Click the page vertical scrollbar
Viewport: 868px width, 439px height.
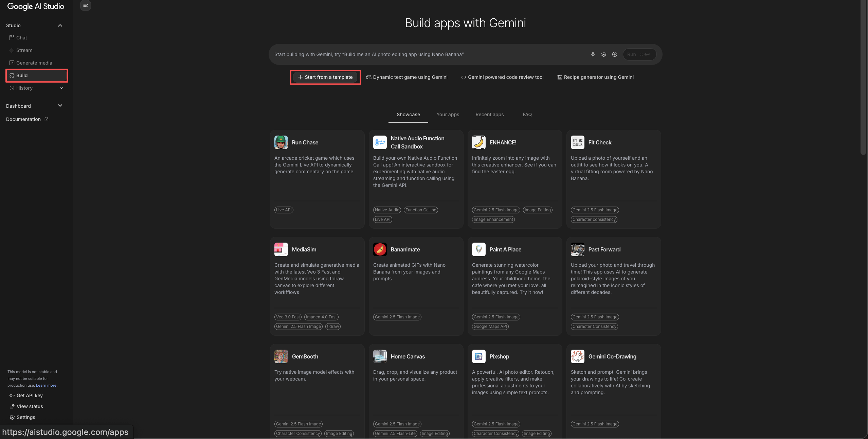[863, 77]
